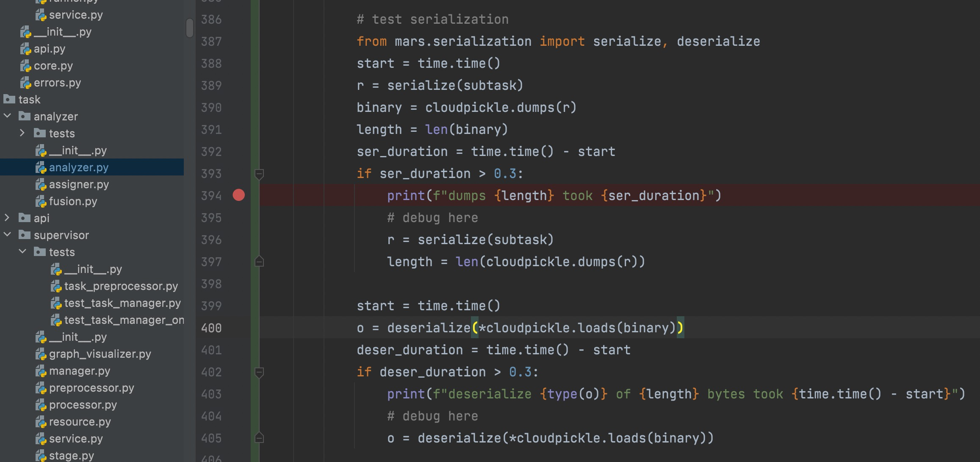This screenshot has height=462, width=980.
Task: Click the '# test serialization' comment
Action: click(x=432, y=19)
